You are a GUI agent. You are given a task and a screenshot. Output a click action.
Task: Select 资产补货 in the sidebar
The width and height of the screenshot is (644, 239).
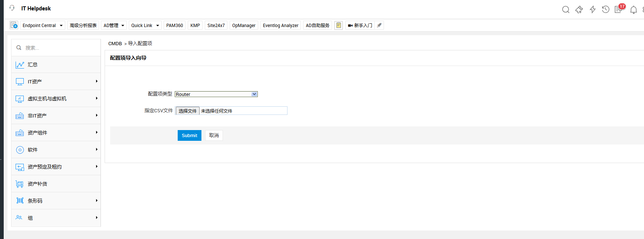[x=37, y=184]
